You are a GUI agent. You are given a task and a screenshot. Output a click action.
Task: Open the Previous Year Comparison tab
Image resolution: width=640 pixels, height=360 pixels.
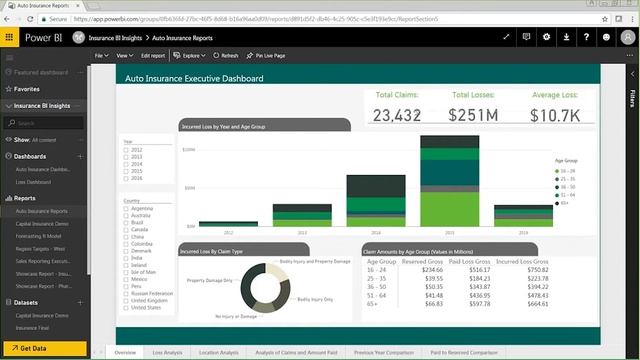coord(384,352)
